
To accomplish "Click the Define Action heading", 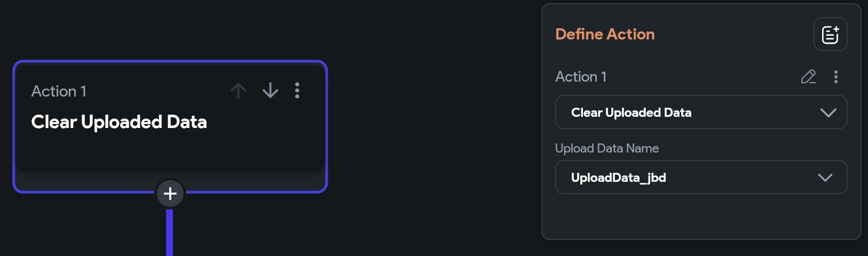I will click(605, 34).
